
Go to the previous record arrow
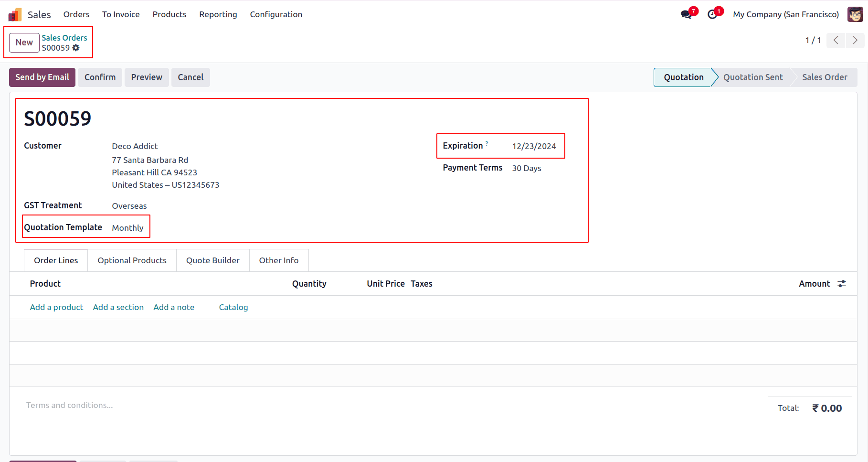tap(836, 40)
